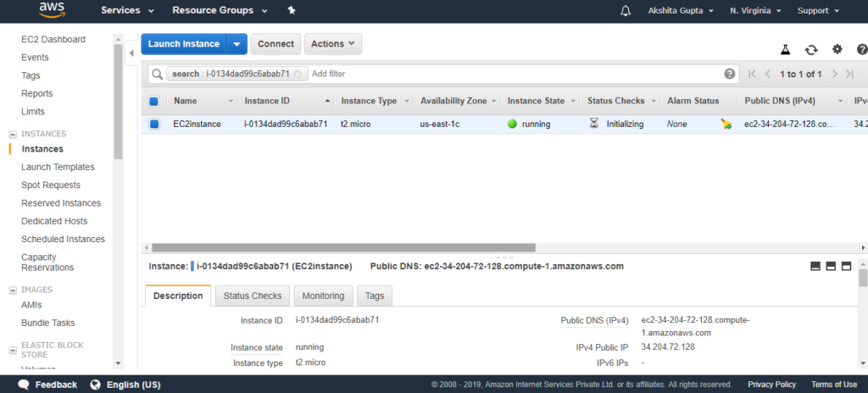Open the Terms of Use link
The image size is (868, 393).
[x=834, y=385]
